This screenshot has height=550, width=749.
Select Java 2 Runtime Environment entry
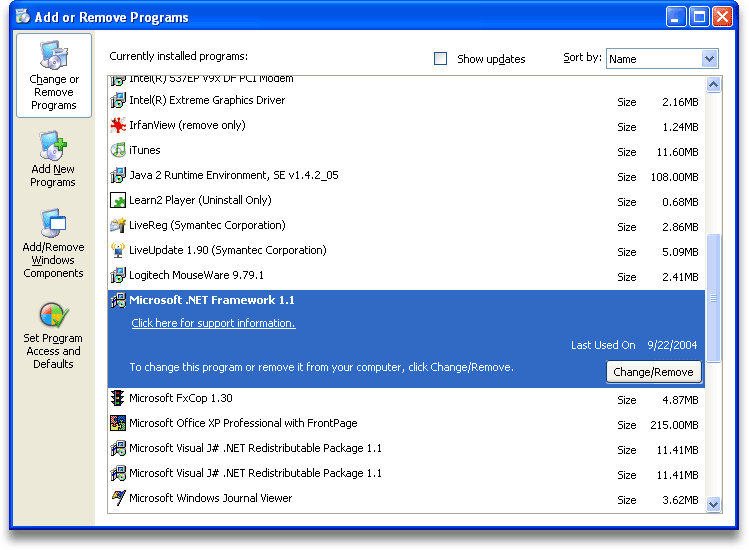[x=234, y=176]
